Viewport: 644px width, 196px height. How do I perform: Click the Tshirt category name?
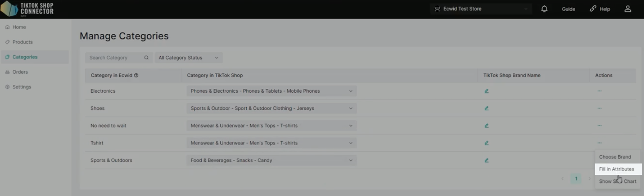pyautogui.click(x=97, y=143)
